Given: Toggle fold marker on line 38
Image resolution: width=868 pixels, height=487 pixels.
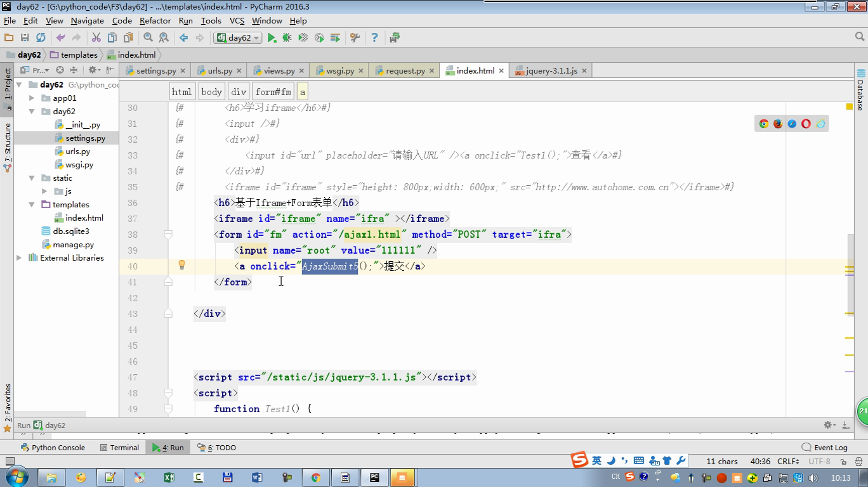Looking at the screenshot, I should pos(168,235).
